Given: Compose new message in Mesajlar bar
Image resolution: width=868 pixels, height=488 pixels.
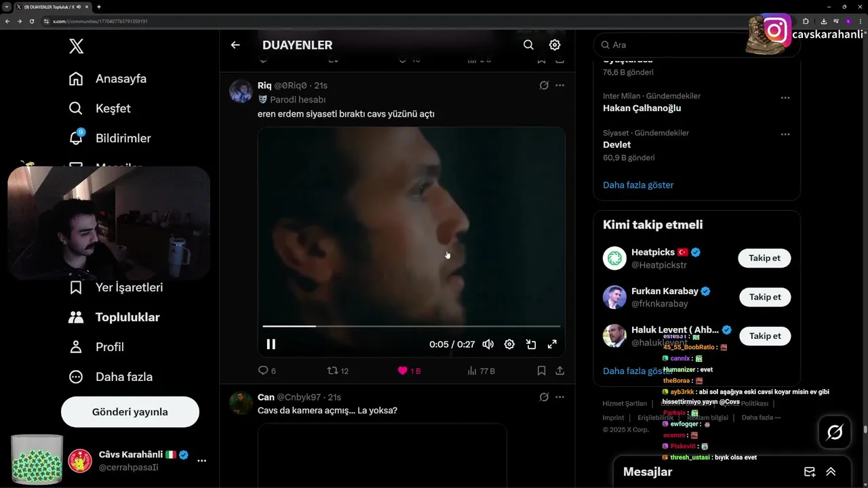Looking at the screenshot, I should (x=810, y=472).
